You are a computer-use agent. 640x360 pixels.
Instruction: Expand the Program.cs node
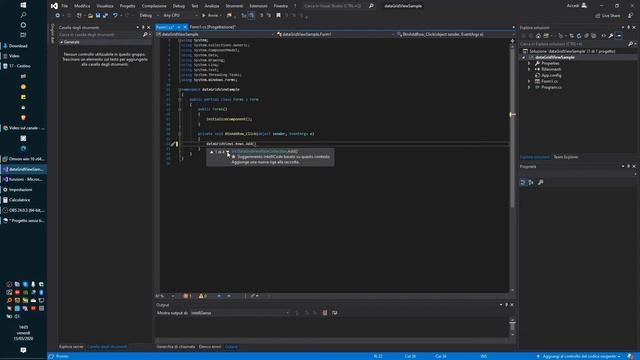(x=529, y=87)
